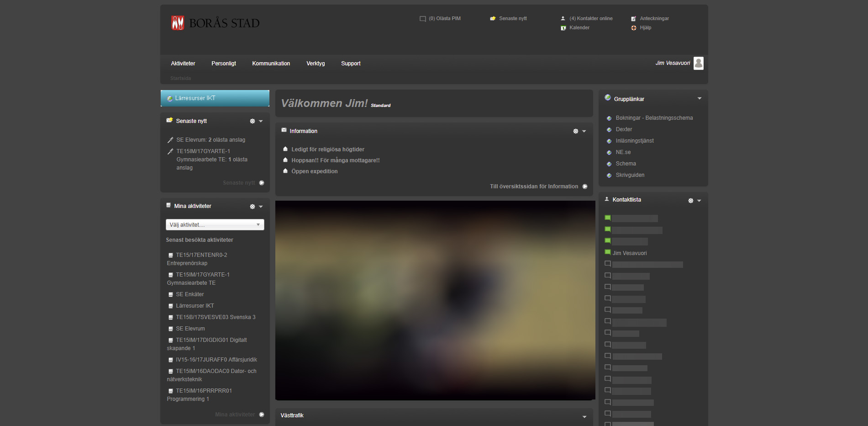Expand the Västtrafik panel arrow
Image resolution: width=868 pixels, height=426 pixels.
click(584, 417)
